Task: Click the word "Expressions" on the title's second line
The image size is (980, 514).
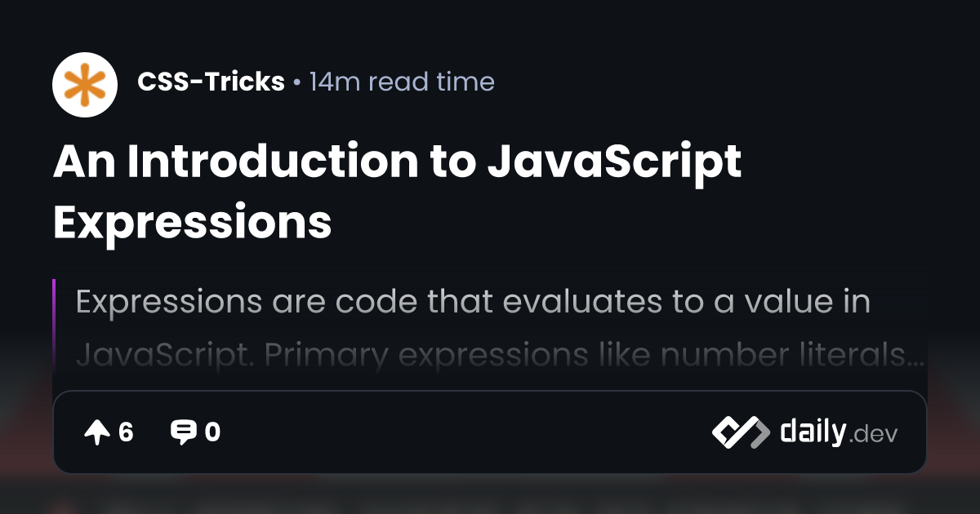Action: (x=192, y=221)
